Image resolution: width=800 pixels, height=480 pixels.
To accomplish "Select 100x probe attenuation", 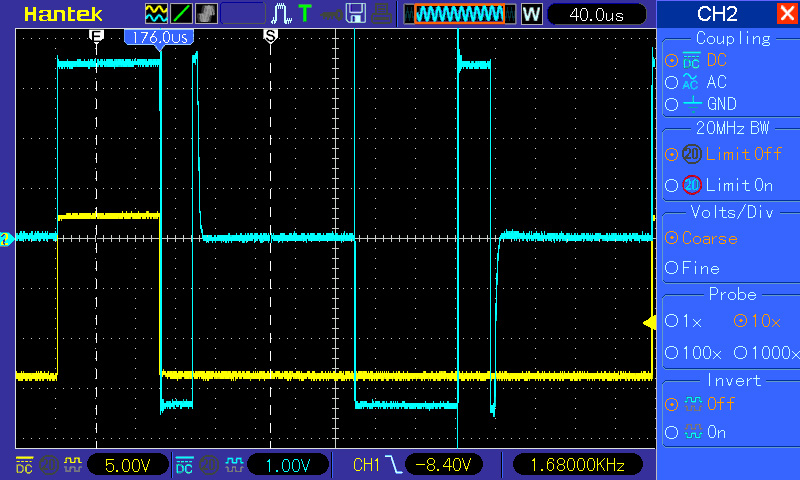I will [x=693, y=352].
